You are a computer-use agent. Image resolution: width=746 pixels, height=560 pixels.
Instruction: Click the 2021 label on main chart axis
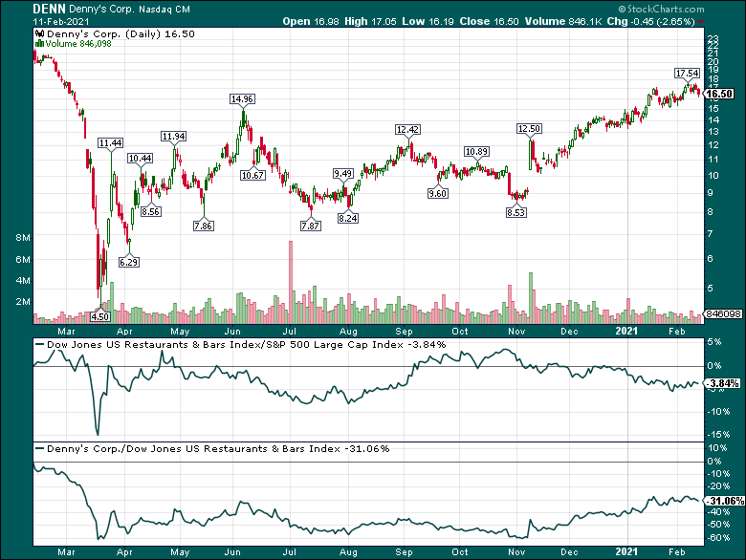pyautogui.click(x=626, y=331)
